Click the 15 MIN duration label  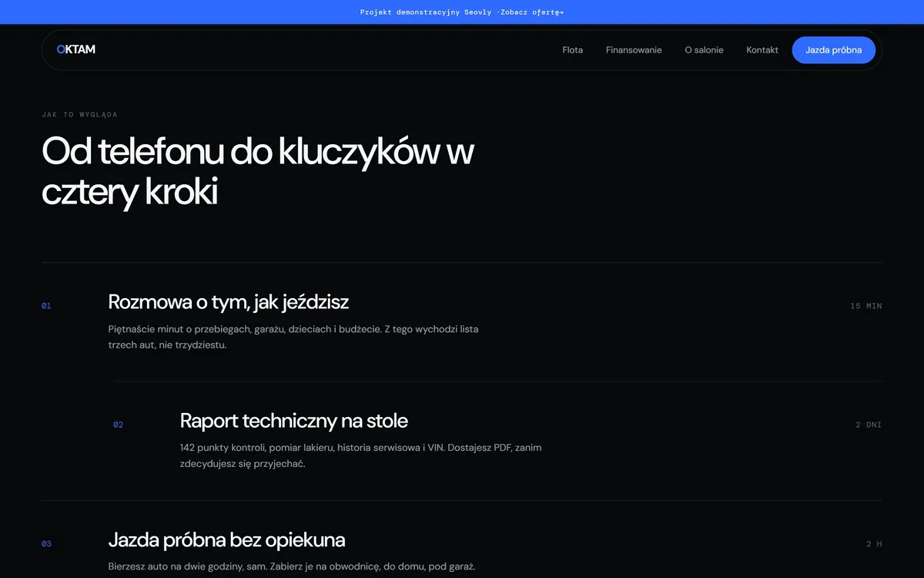pos(866,306)
